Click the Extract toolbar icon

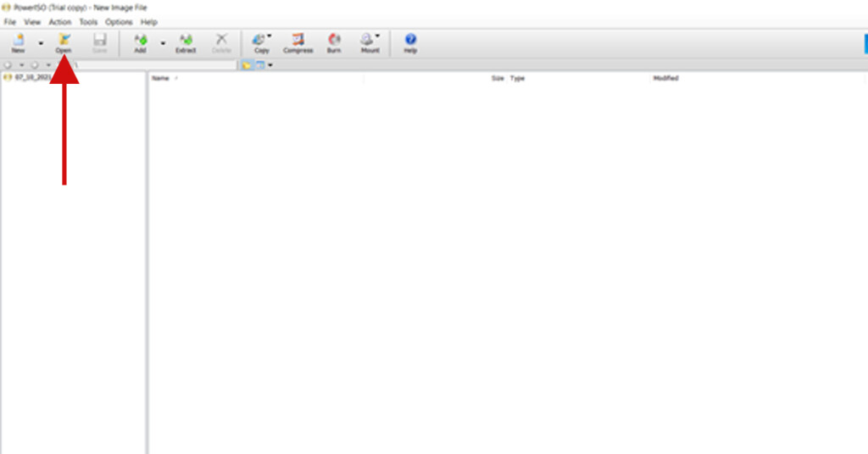(x=186, y=42)
